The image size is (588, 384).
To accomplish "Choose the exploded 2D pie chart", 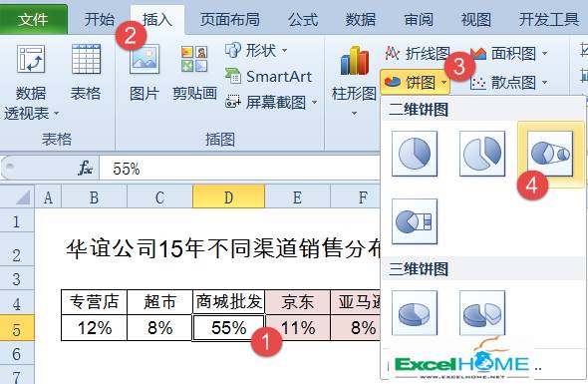I will (482, 154).
